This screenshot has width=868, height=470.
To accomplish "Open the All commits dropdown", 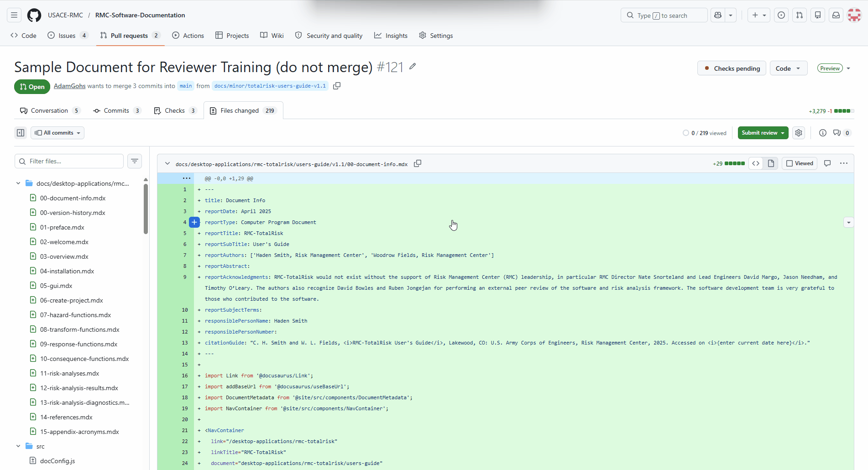I will point(58,133).
